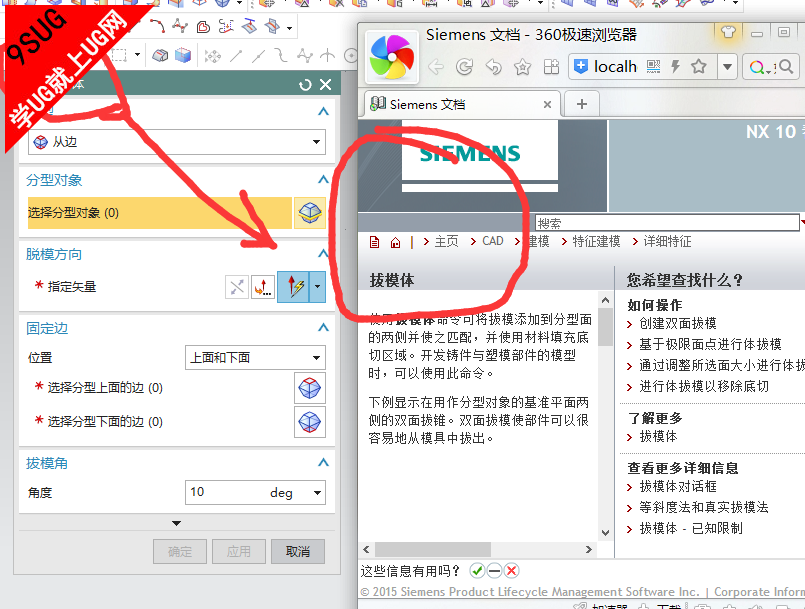Screen dimensions: 805x609
Task: Click the tilted plane with red line icon
Action: click(x=250, y=26)
